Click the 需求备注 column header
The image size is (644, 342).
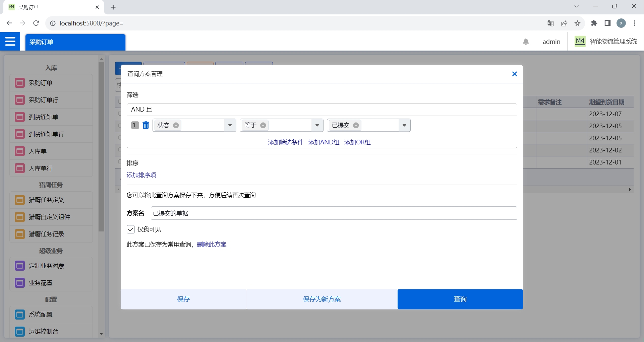pos(562,102)
